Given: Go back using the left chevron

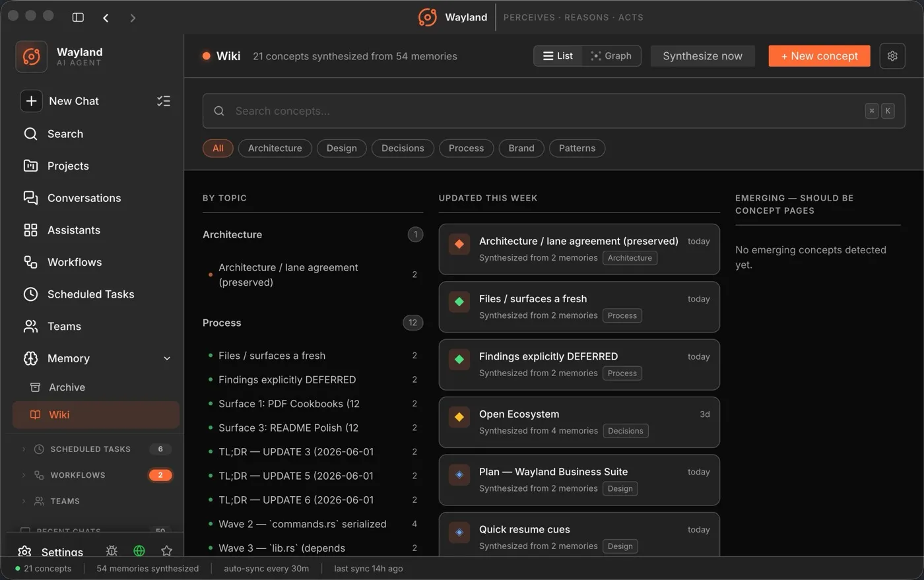Looking at the screenshot, I should [106, 18].
